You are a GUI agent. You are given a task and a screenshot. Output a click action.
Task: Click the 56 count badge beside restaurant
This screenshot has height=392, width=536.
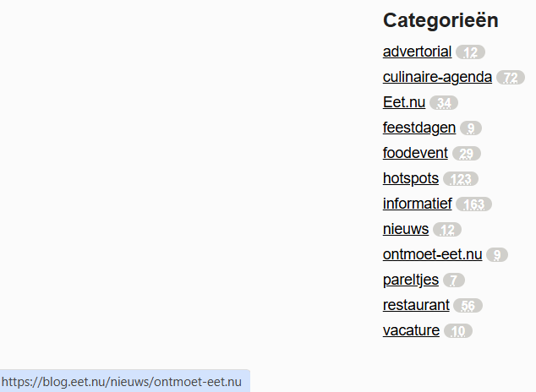(x=468, y=306)
